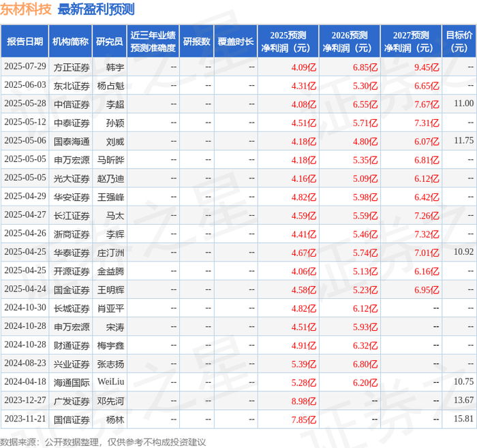Click the 机构简称 column header
The width and height of the screenshot is (477, 448).
[x=71, y=42]
